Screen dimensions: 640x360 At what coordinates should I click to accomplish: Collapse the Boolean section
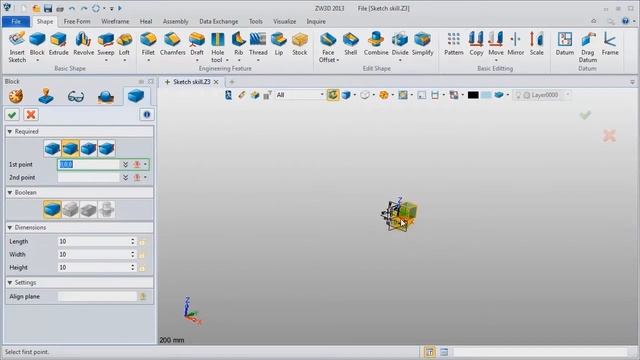point(10,192)
